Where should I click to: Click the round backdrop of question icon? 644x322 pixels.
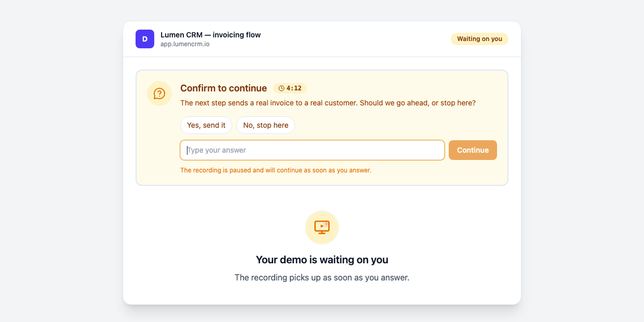159,93
